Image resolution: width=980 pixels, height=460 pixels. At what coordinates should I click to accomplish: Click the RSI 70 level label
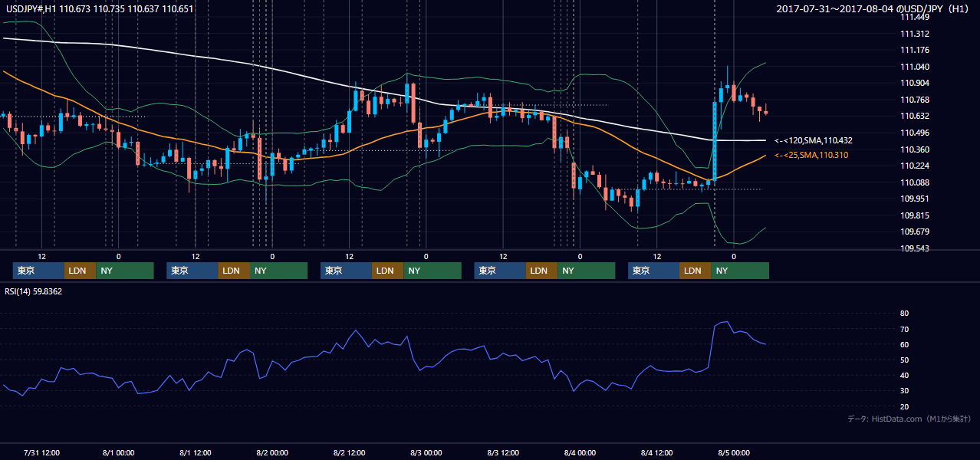904,329
